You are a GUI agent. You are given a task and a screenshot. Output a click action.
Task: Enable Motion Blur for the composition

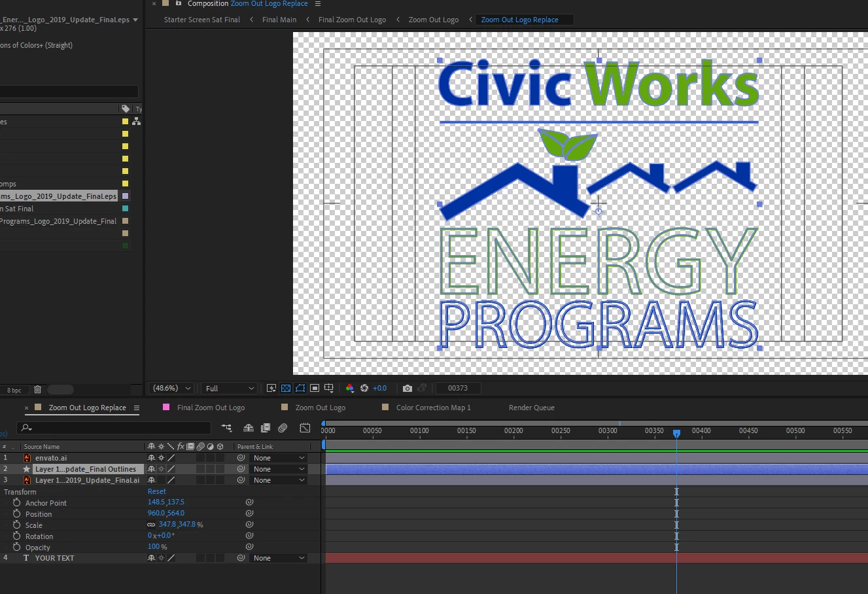283,428
